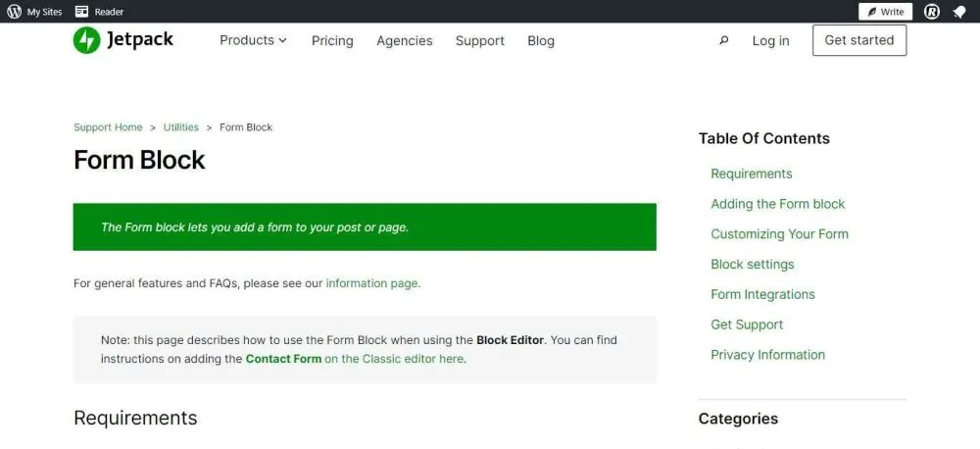This screenshot has width=980, height=449.
Task: Open Reader from the admin bar
Action: (x=99, y=12)
